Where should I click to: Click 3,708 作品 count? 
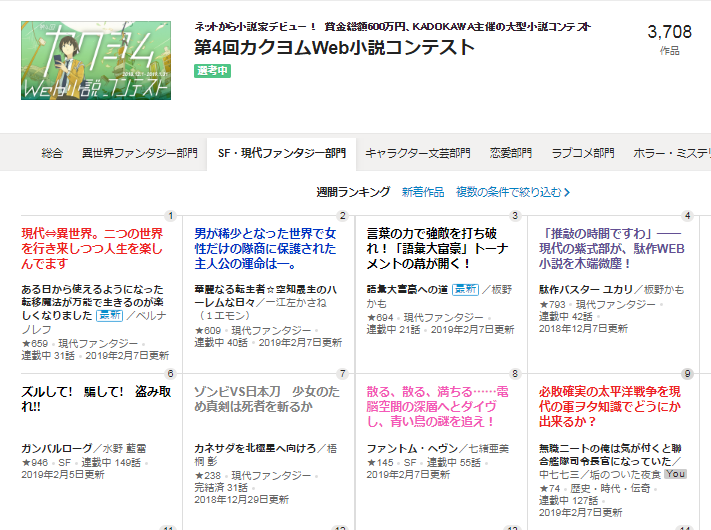[x=669, y=39]
